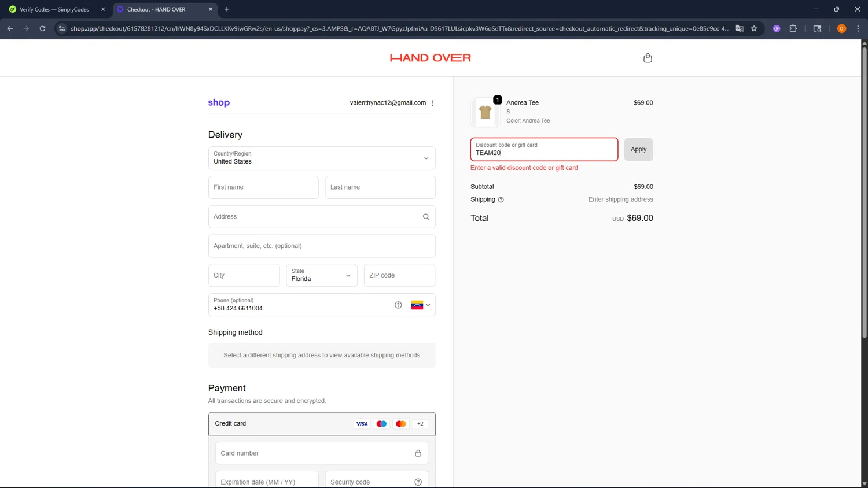868x488 pixels.
Task: Click the valenthynac12@gmail.com email text
Action: point(388,103)
